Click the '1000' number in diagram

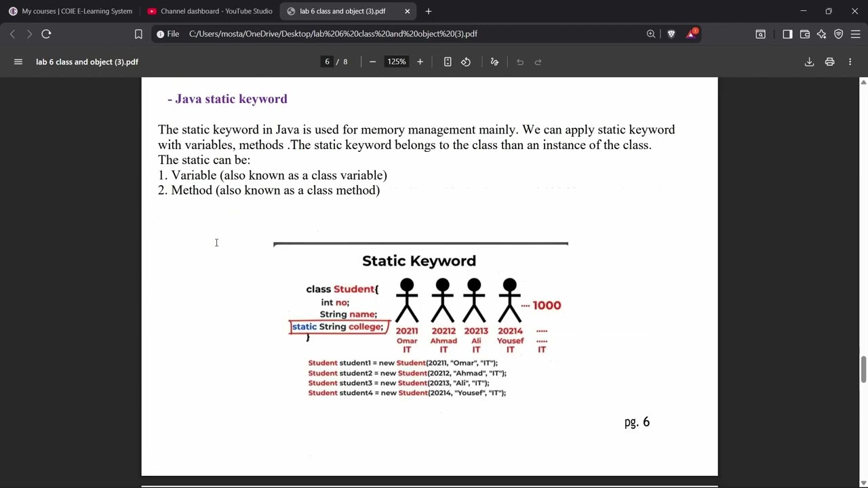click(547, 306)
